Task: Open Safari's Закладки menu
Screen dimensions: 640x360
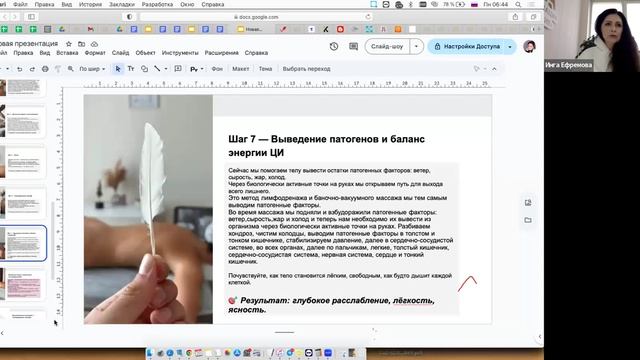Action: click(122, 4)
